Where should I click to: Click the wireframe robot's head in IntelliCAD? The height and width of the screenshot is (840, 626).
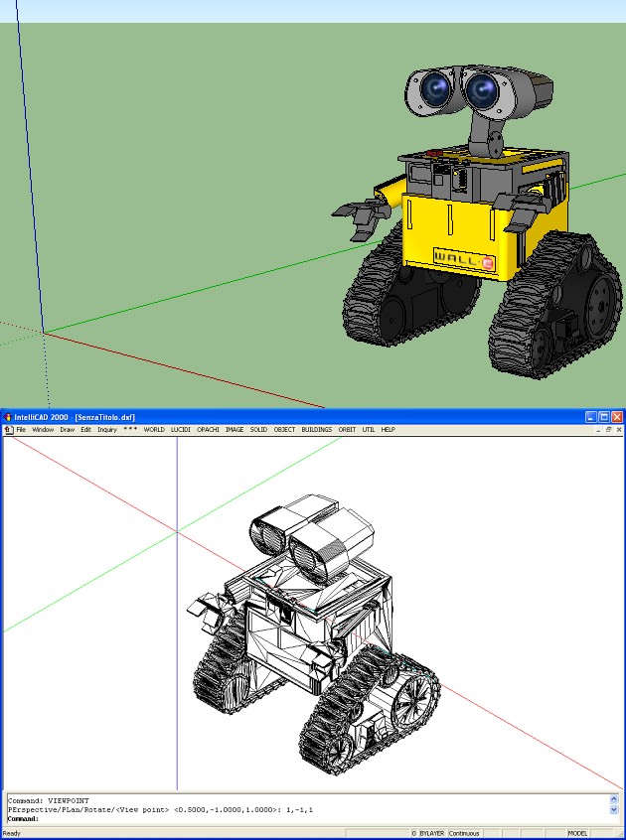coord(312,539)
